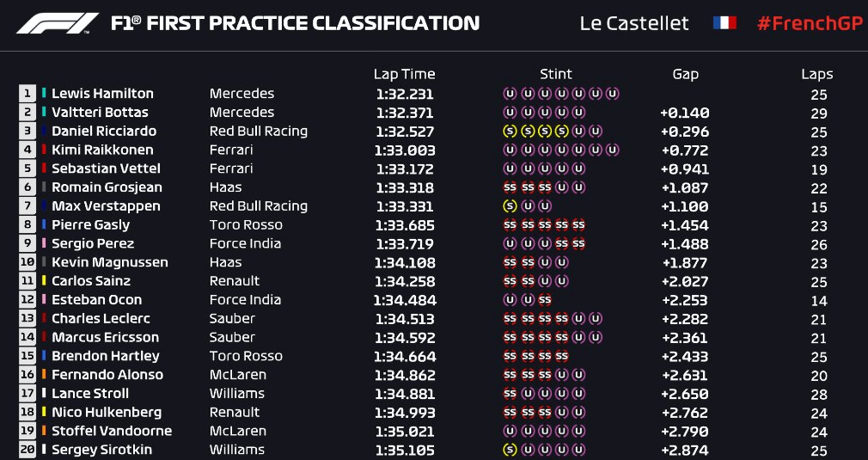Click the Le Castellet location label
This screenshot has height=460, width=868.
pos(634,24)
